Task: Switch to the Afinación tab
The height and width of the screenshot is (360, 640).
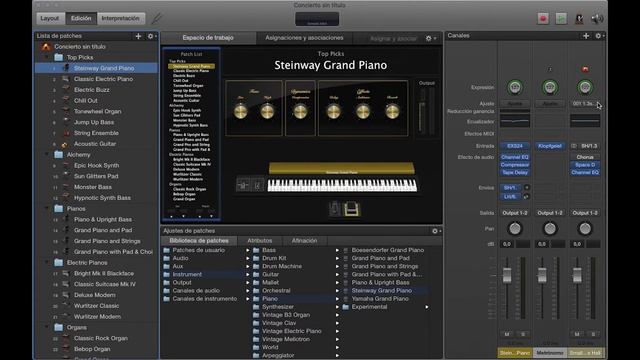Action: tap(304, 241)
